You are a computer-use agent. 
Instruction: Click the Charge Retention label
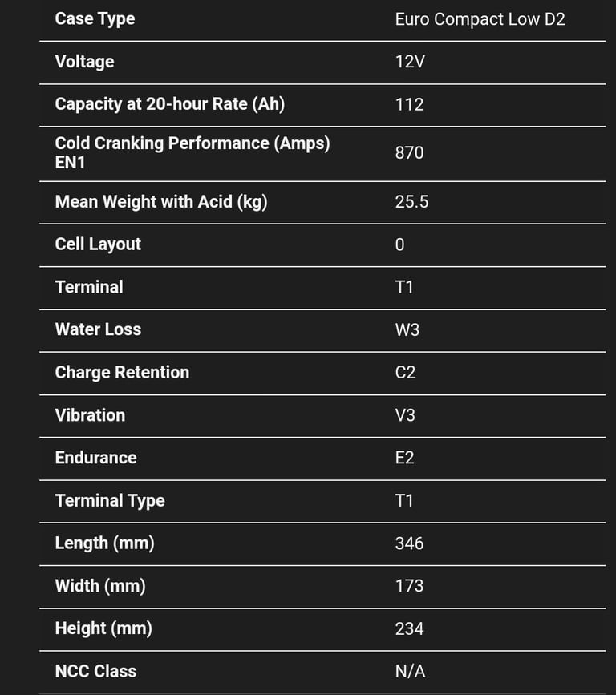pyautogui.click(x=122, y=373)
